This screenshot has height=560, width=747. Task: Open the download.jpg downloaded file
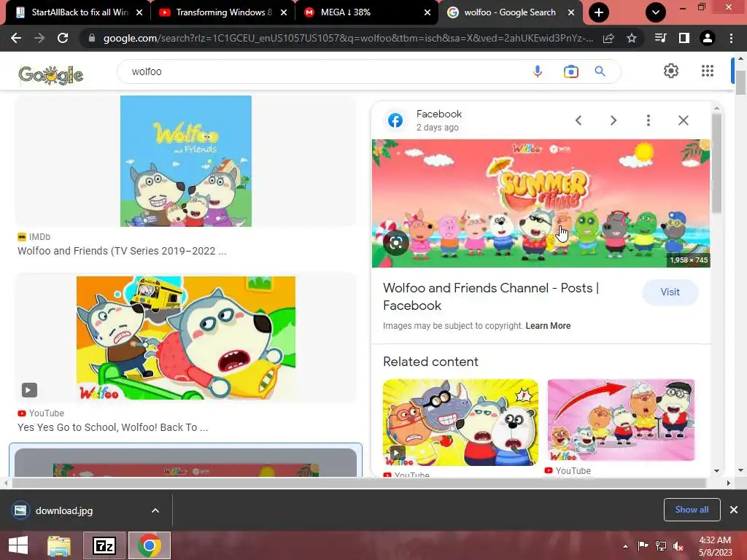pos(64,510)
